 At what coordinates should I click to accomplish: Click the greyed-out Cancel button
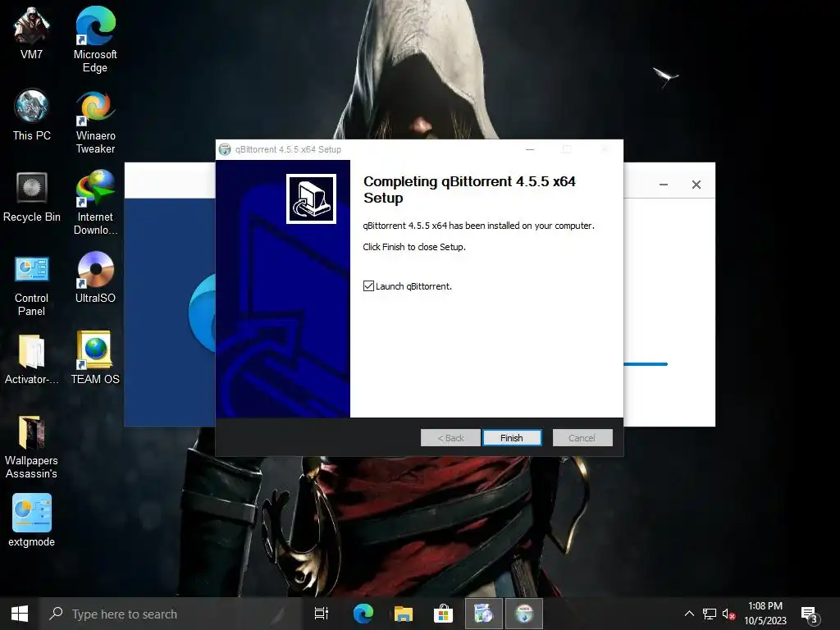tap(582, 438)
